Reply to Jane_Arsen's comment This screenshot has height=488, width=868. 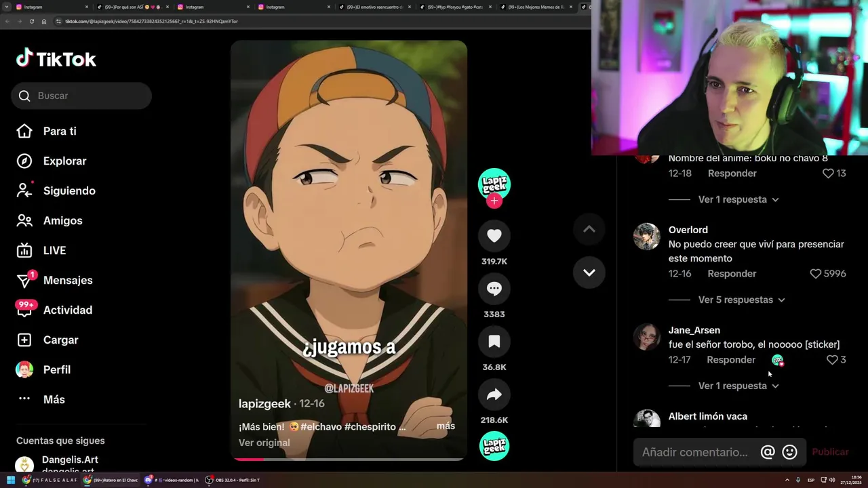click(731, 360)
